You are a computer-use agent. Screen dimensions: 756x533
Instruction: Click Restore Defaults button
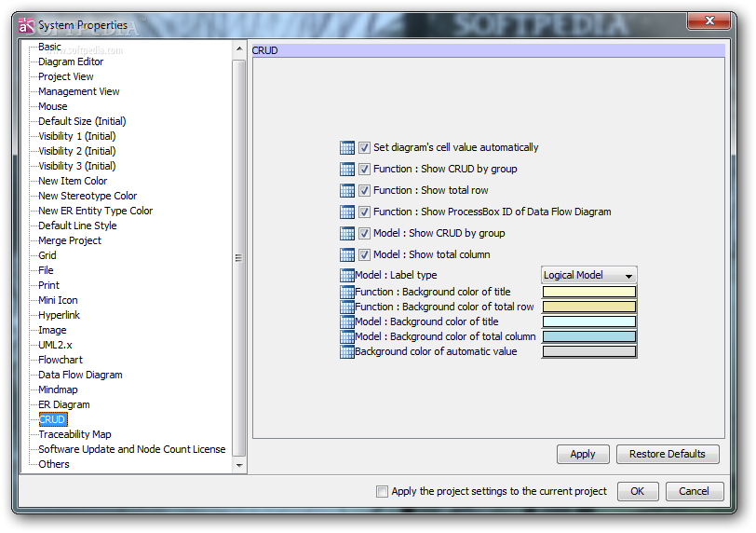coord(668,454)
